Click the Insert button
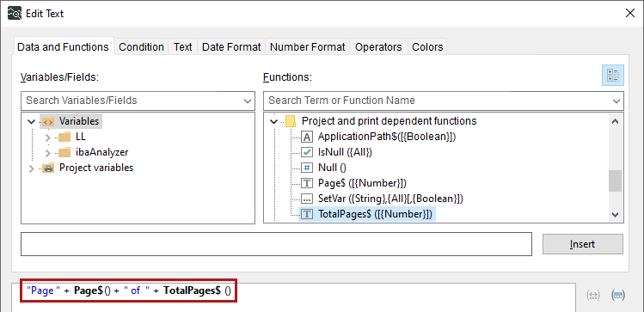This screenshot has height=312, width=644. (x=582, y=244)
